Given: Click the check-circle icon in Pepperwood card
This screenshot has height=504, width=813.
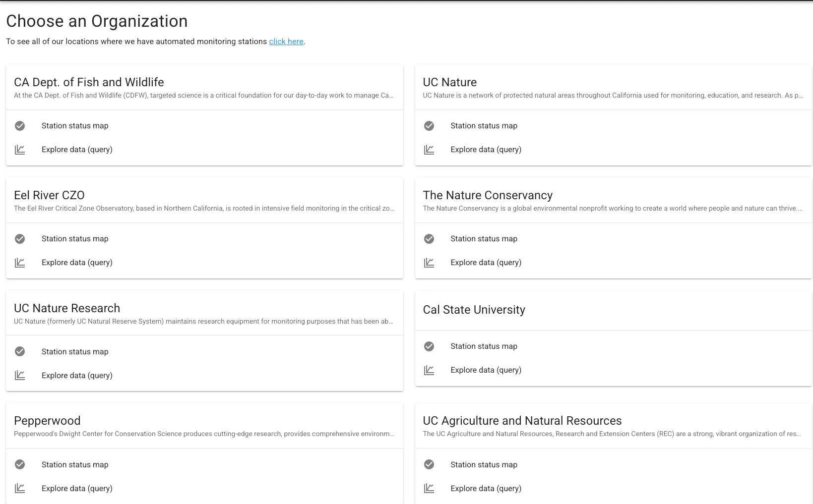Looking at the screenshot, I should (x=20, y=465).
